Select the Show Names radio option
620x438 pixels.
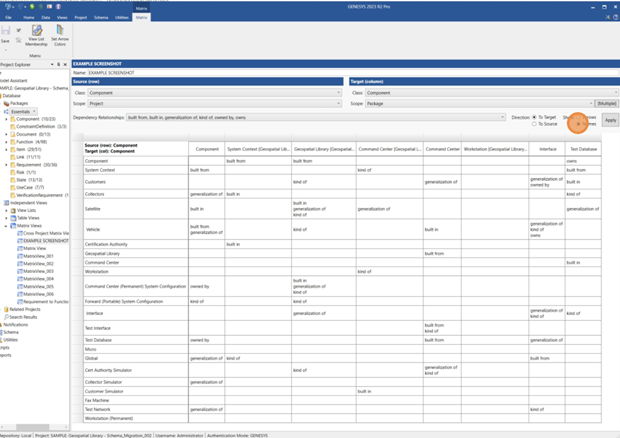pyautogui.click(x=579, y=124)
